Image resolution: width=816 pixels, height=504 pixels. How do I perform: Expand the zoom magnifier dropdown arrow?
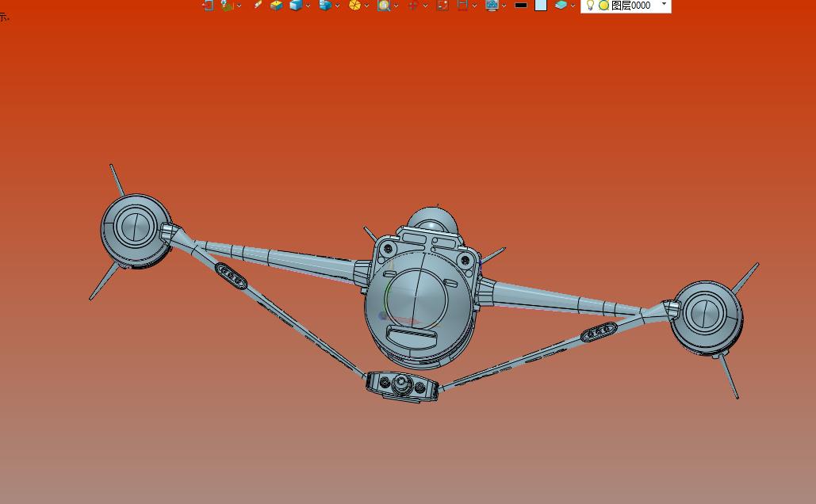(396, 6)
